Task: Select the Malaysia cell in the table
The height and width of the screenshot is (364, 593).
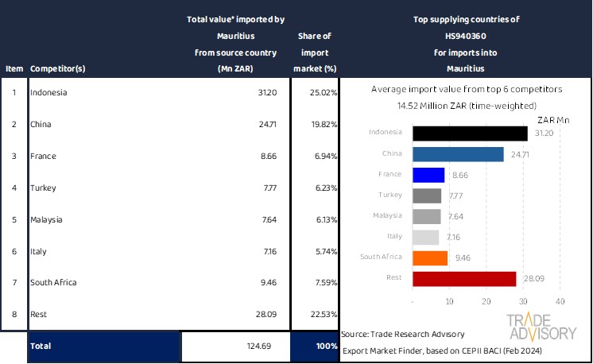Action: tap(46, 219)
